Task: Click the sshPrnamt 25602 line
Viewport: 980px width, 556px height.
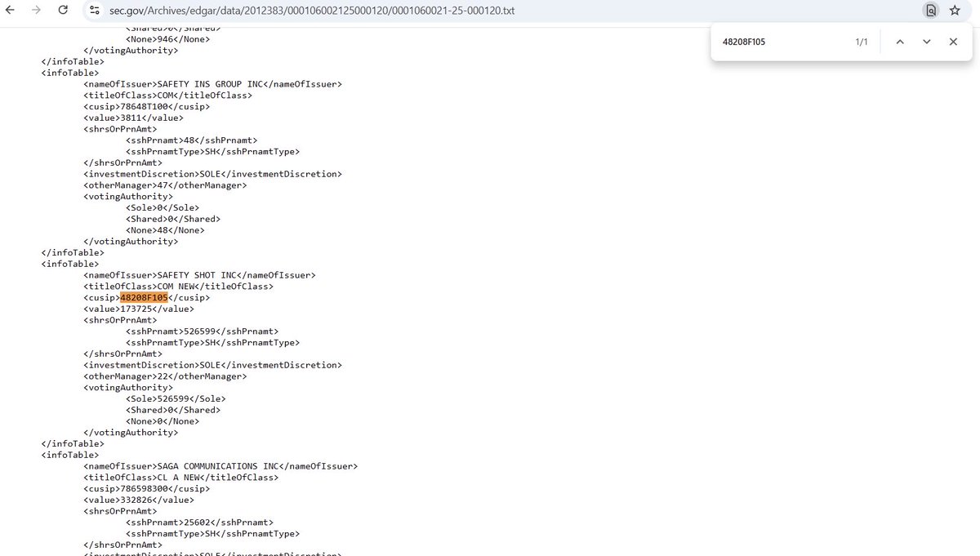Action: 199,523
